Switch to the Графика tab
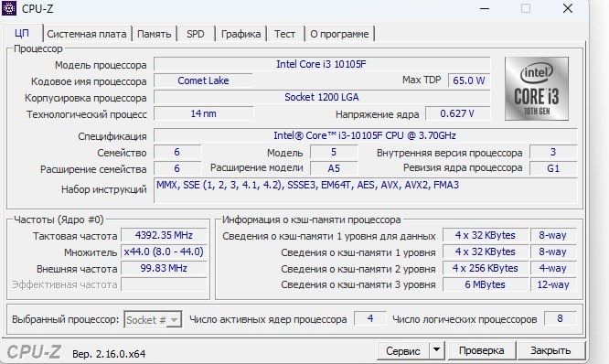 pyautogui.click(x=240, y=34)
